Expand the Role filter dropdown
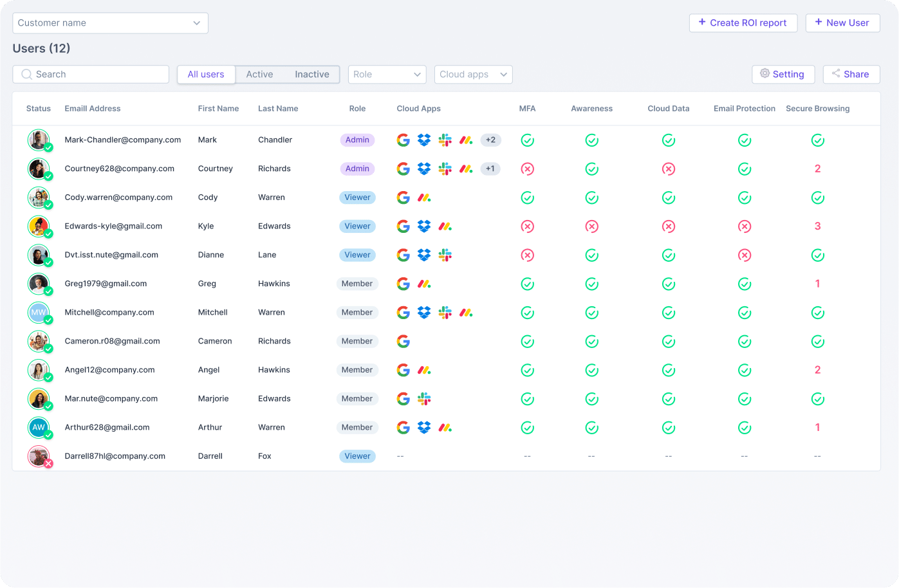The height and width of the screenshot is (588, 899). [387, 75]
